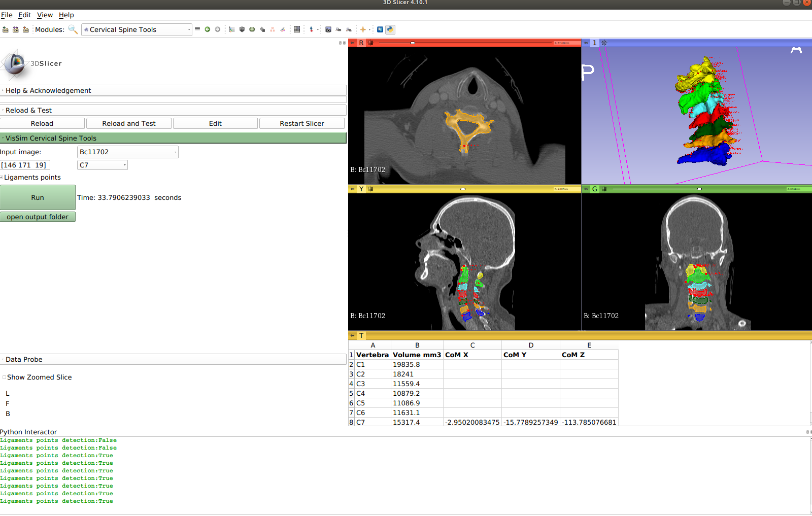812x516 pixels.
Task: Toggle the Python interactor toolbar icon
Action: tap(390, 29)
